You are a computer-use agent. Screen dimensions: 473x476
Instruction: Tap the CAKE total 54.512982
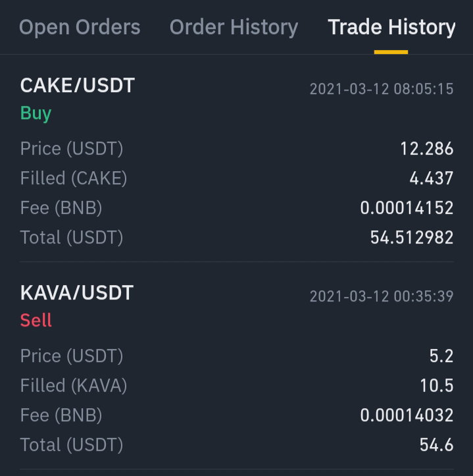(x=412, y=238)
